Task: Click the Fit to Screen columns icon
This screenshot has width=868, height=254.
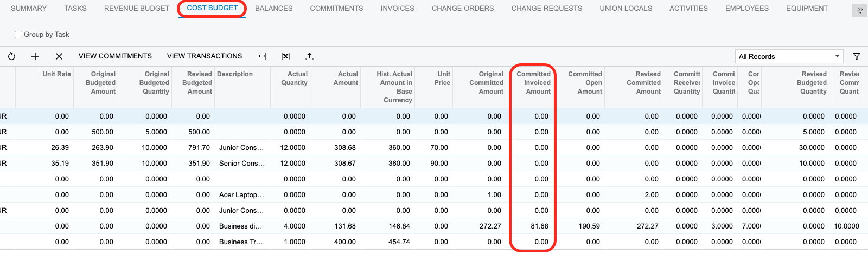Action: [x=262, y=56]
